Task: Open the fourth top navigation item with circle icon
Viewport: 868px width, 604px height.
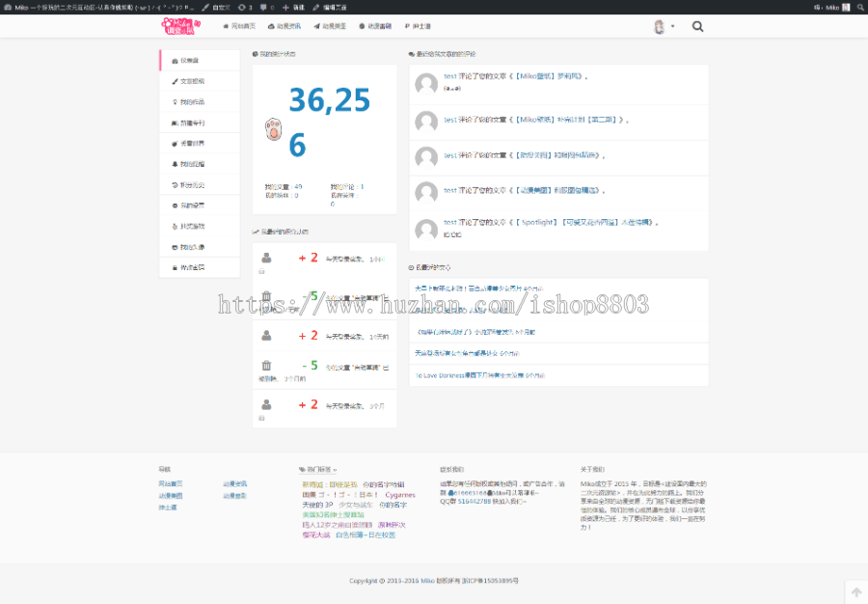Action: click(x=375, y=26)
